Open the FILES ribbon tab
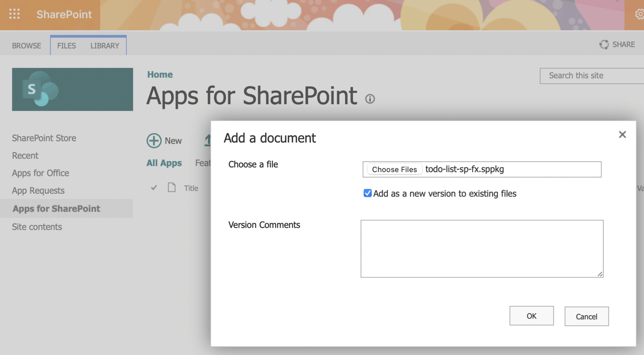Viewport: 644px width, 355px height. pyautogui.click(x=66, y=46)
